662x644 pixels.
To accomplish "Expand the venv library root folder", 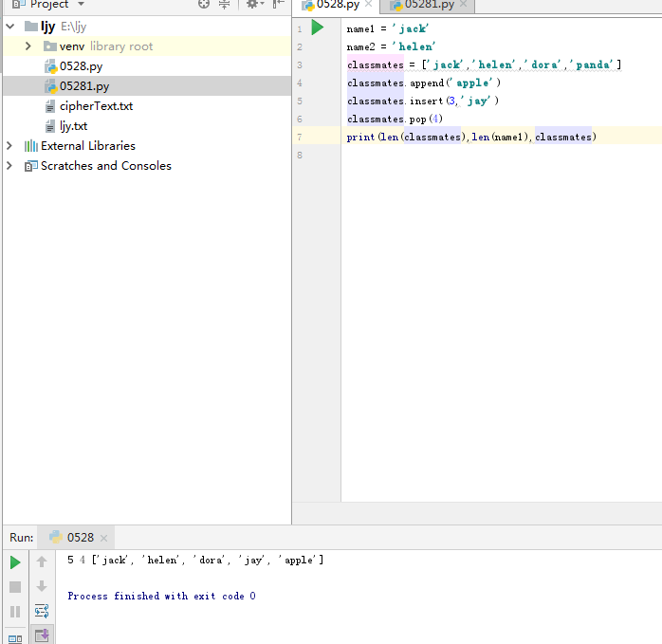I will tap(28, 46).
